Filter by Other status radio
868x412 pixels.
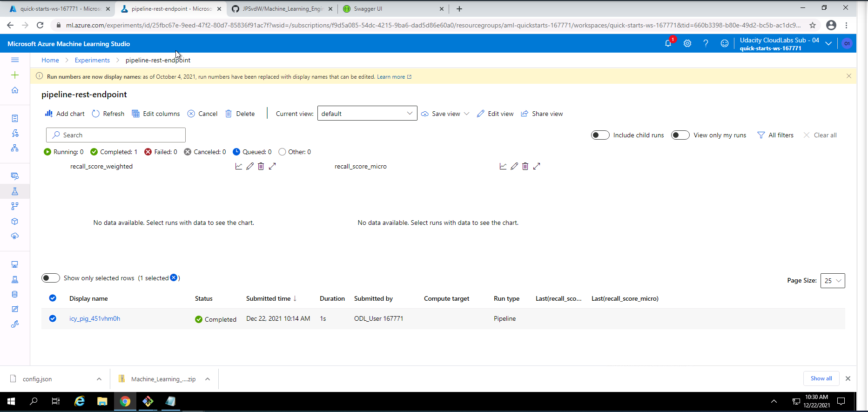pyautogui.click(x=282, y=152)
